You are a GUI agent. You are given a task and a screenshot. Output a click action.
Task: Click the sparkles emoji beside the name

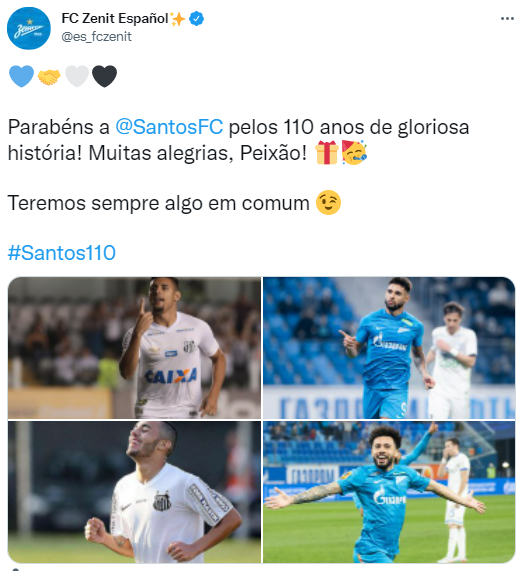pyautogui.click(x=178, y=19)
